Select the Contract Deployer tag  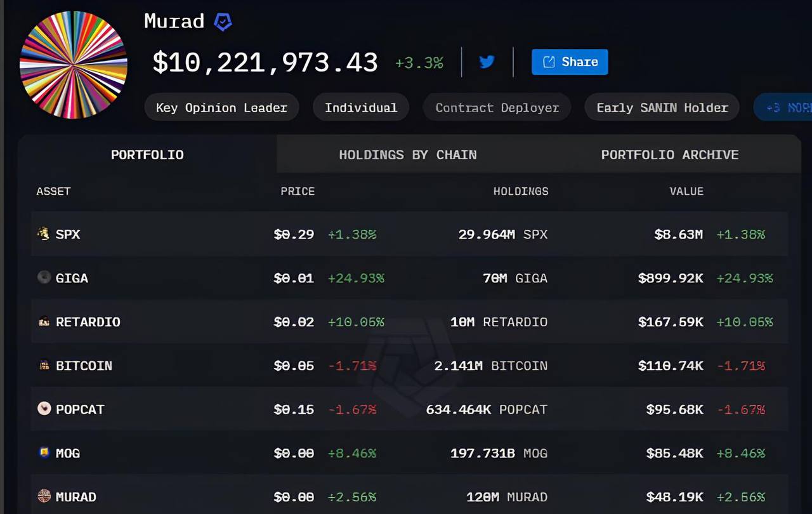click(497, 108)
